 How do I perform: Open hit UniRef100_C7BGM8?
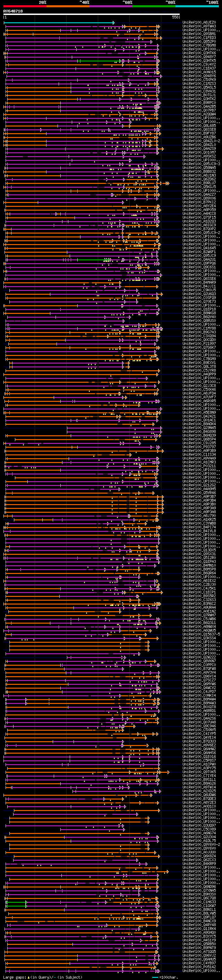click(199, 45)
